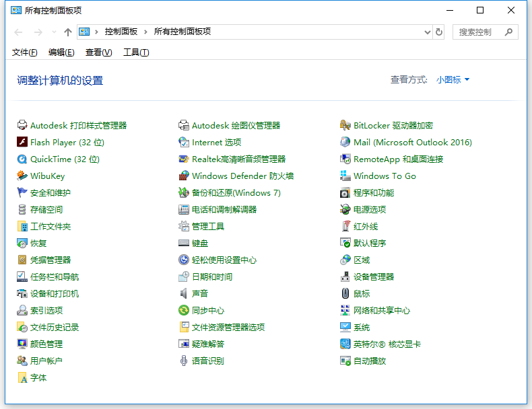Screen dimensions: 532x409
Task: Open the 备份和还原(Windows 7) link
Action: tap(236, 193)
